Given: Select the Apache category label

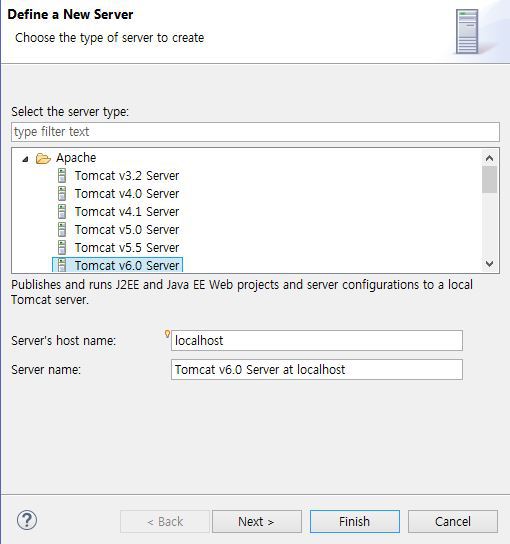Looking at the screenshot, I should tap(76, 158).
